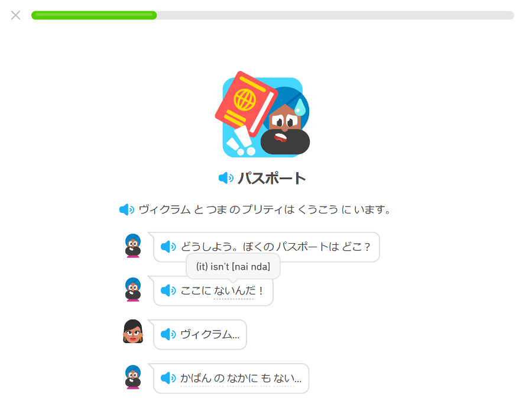Viewport: 532px width, 420px height.
Task: Click Vikram's avatar beside ここに ないんだ
Action: tap(133, 290)
